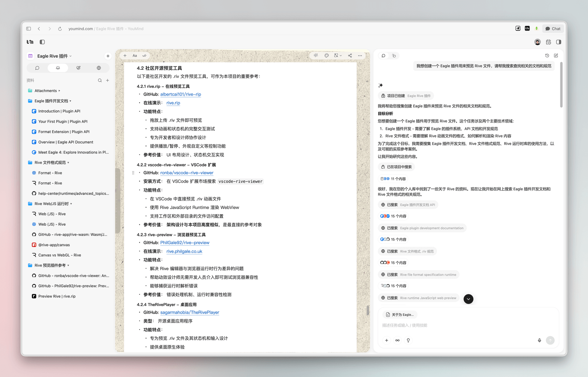Switch to the chat bubble sidebar tab

[x=37, y=68]
